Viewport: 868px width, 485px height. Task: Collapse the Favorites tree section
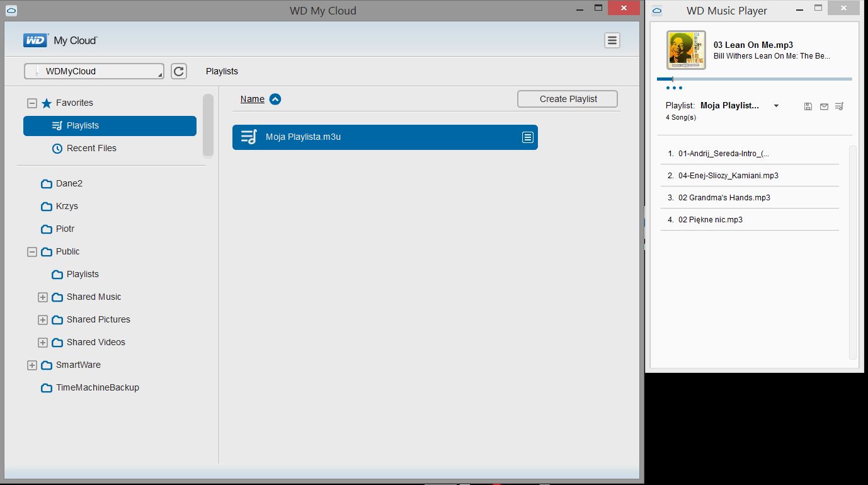pos(32,103)
